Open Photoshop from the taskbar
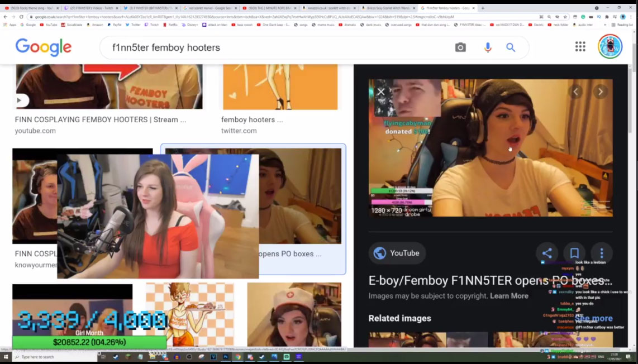 click(225, 357)
